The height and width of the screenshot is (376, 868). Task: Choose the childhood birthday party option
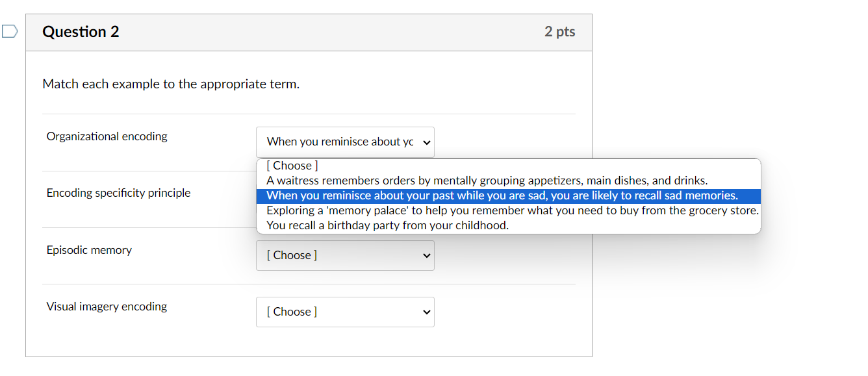[387, 225]
